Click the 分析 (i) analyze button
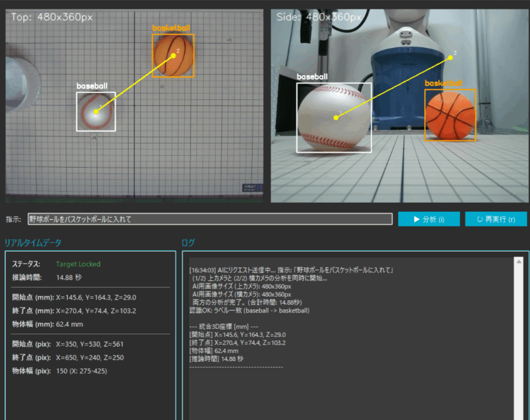The width and height of the screenshot is (530, 420). (429, 219)
